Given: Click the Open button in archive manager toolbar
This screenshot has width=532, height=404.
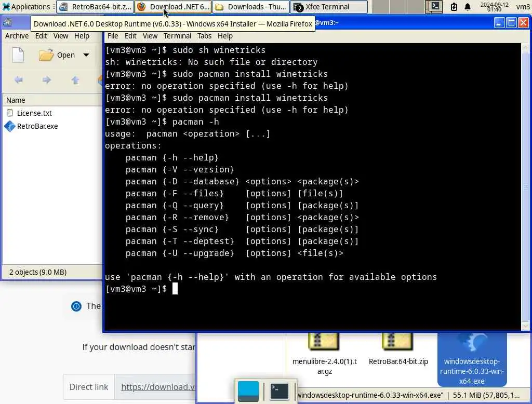Looking at the screenshot, I should tap(57, 55).
